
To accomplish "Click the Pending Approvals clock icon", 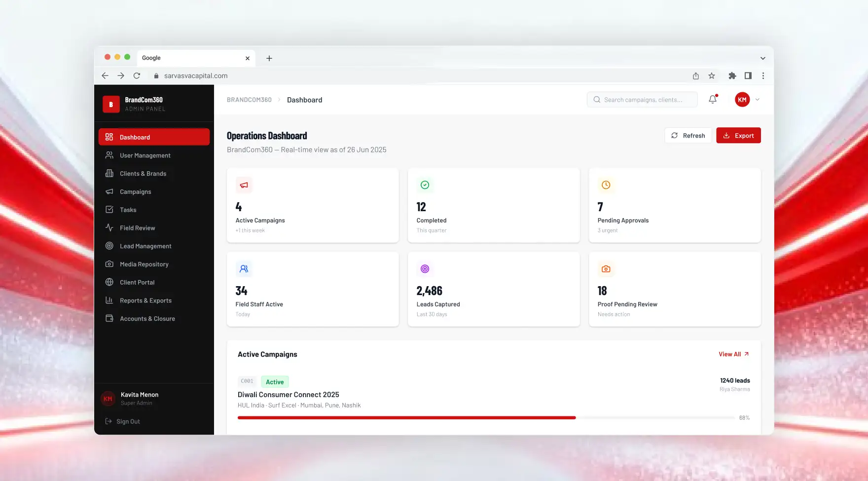I will [606, 185].
